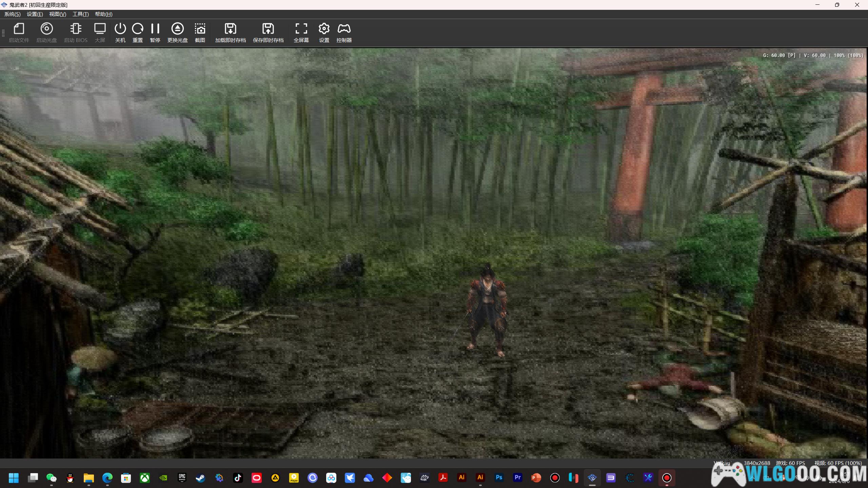The image size is (868, 488).
Task: Open the 视图(V) menu
Action: [57, 14]
